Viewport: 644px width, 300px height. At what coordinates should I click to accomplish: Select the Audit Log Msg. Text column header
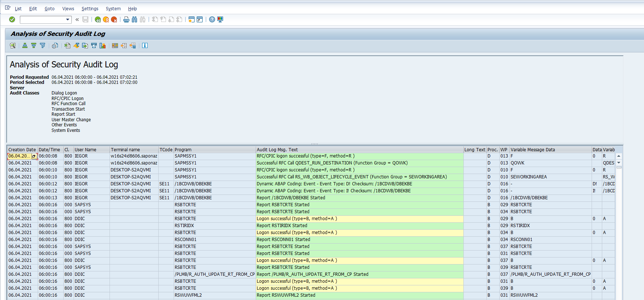(x=277, y=149)
